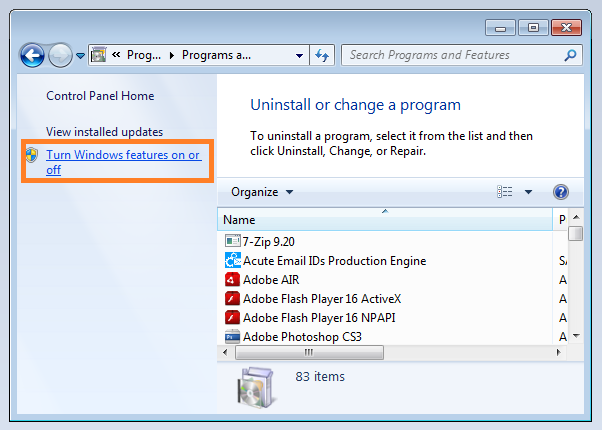
Task: Click the 'Programs a...' breadcrumb segment
Action: [x=216, y=55]
